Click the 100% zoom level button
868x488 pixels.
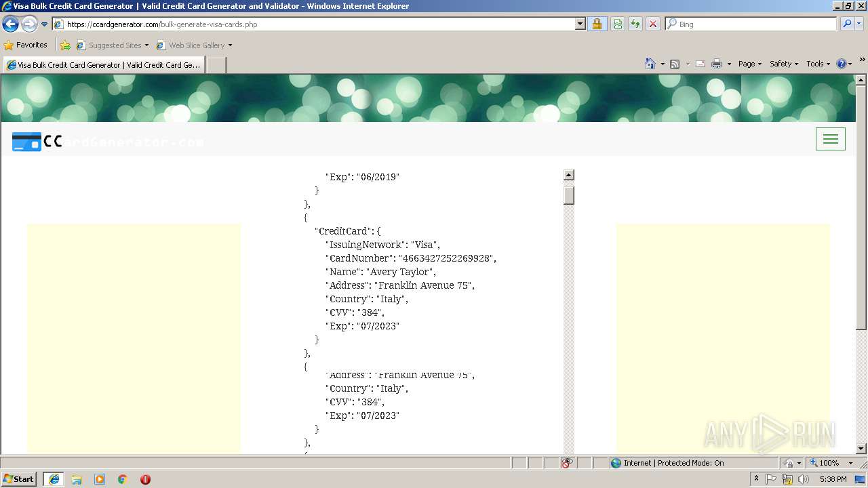[x=824, y=463]
